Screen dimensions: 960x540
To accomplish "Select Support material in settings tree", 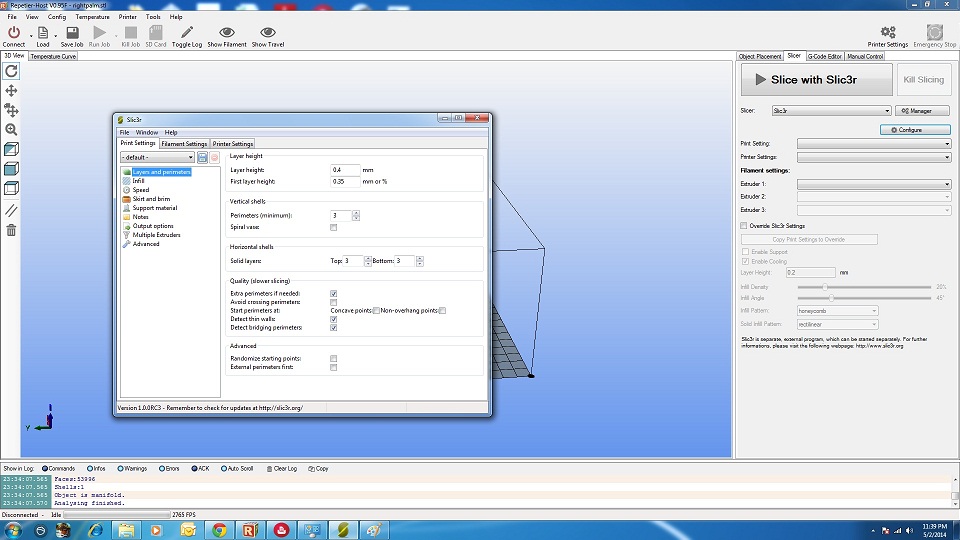I will point(154,208).
